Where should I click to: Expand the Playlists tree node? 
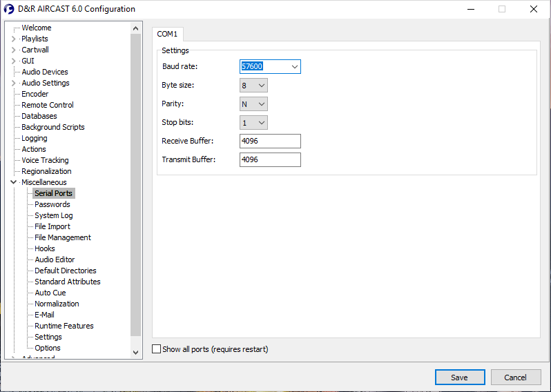click(x=13, y=39)
